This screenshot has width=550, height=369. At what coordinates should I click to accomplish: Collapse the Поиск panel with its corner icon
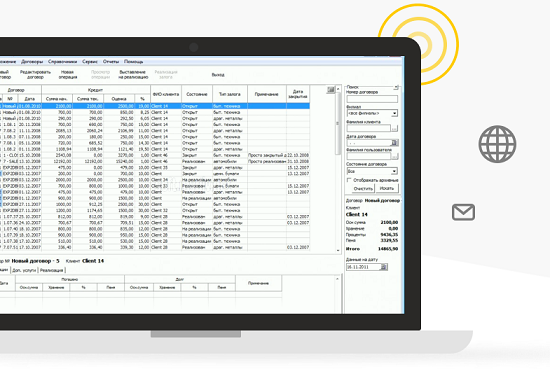coord(396,87)
